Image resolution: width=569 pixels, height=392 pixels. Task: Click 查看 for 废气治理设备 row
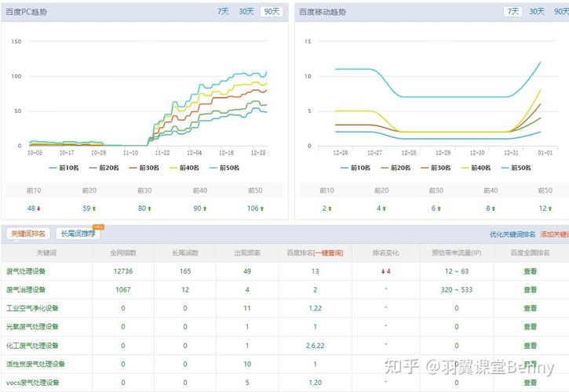click(531, 289)
